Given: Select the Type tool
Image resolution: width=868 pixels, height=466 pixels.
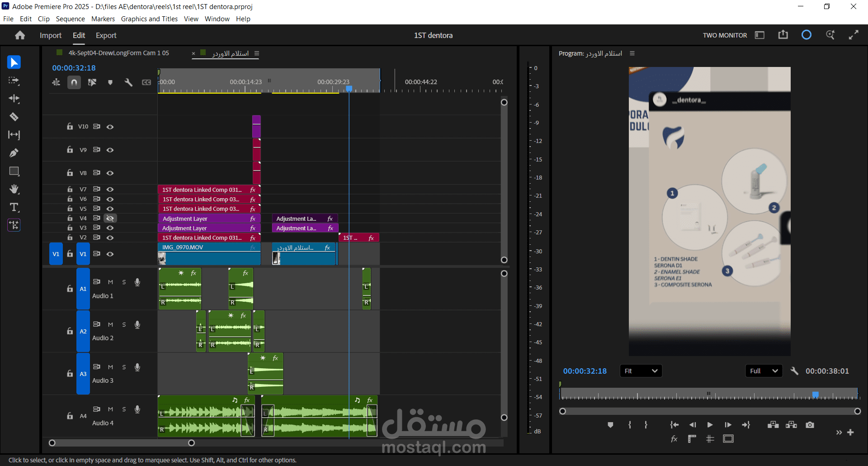Looking at the screenshot, I should (14, 207).
